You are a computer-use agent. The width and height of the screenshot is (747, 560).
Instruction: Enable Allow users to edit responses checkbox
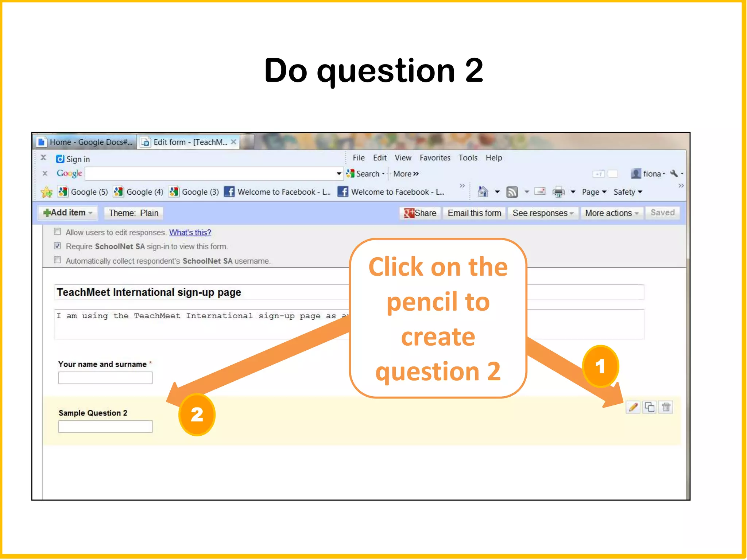pyautogui.click(x=57, y=232)
